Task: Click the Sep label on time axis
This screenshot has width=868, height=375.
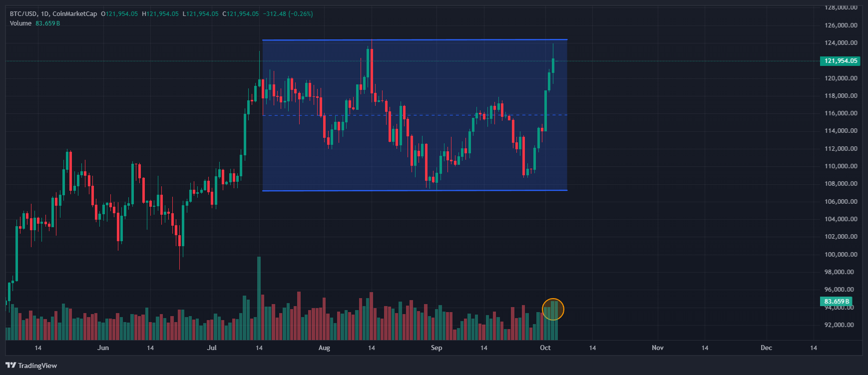Action: [x=436, y=348]
